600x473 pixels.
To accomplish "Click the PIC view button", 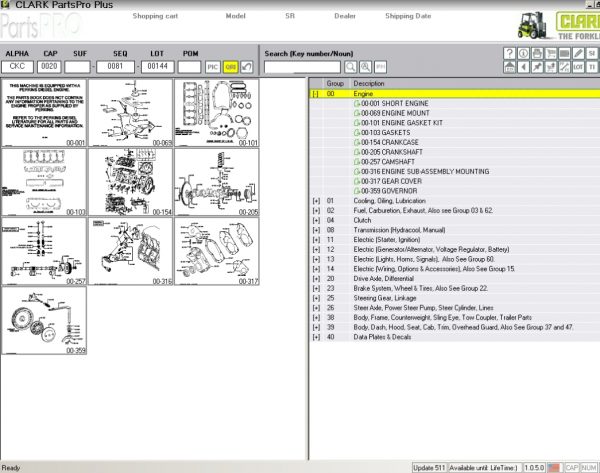I will tap(213, 67).
